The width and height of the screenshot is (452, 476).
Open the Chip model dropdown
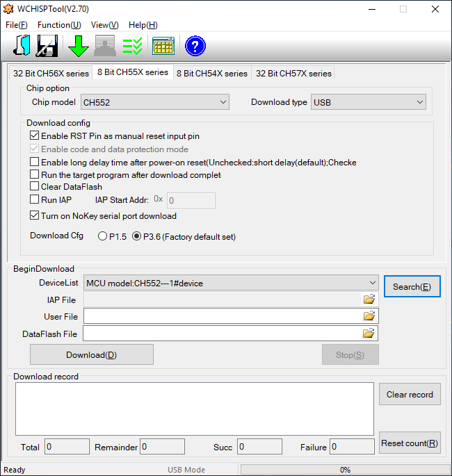pyautogui.click(x=155, y=102)
